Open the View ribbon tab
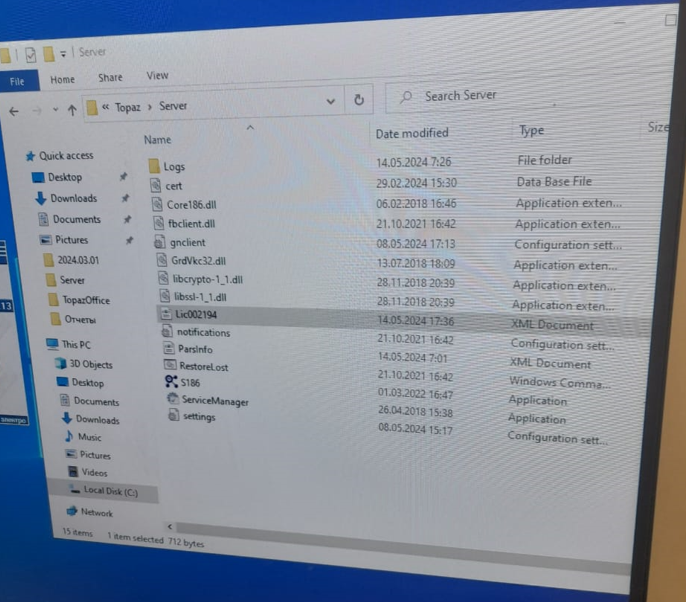This screenshot has height=602, width=686. click(157, 76)
